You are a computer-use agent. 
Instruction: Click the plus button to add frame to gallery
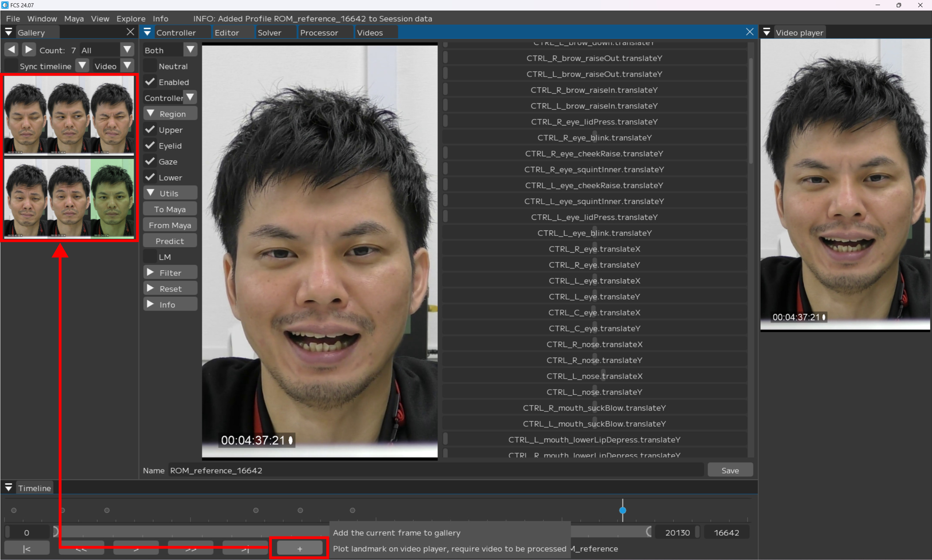point(299,549)
